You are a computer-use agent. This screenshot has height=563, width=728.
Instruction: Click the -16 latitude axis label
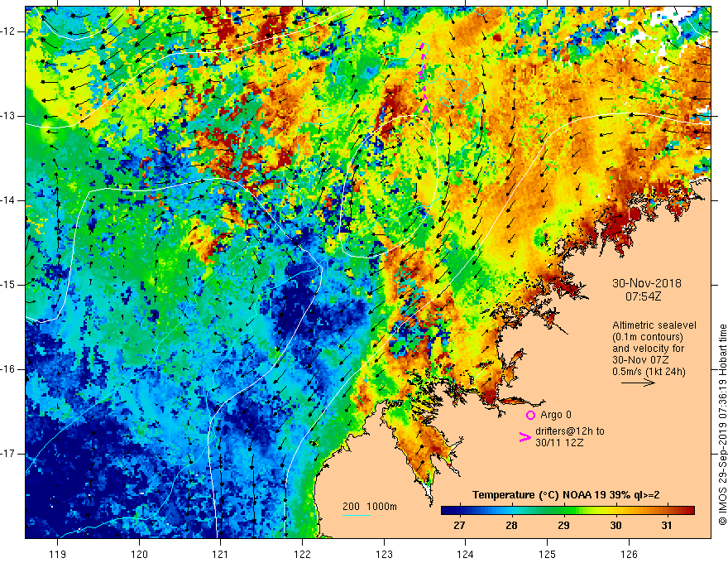point(9,369)
